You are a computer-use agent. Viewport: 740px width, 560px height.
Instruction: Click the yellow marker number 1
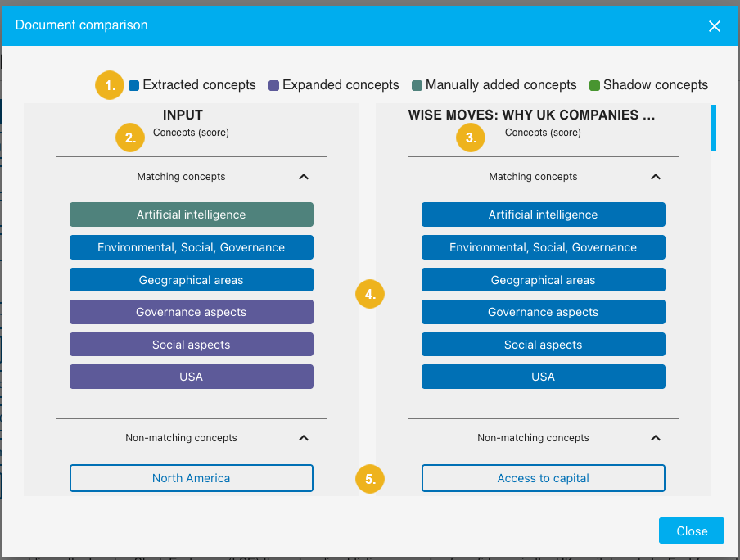click(x=109, y=85)
